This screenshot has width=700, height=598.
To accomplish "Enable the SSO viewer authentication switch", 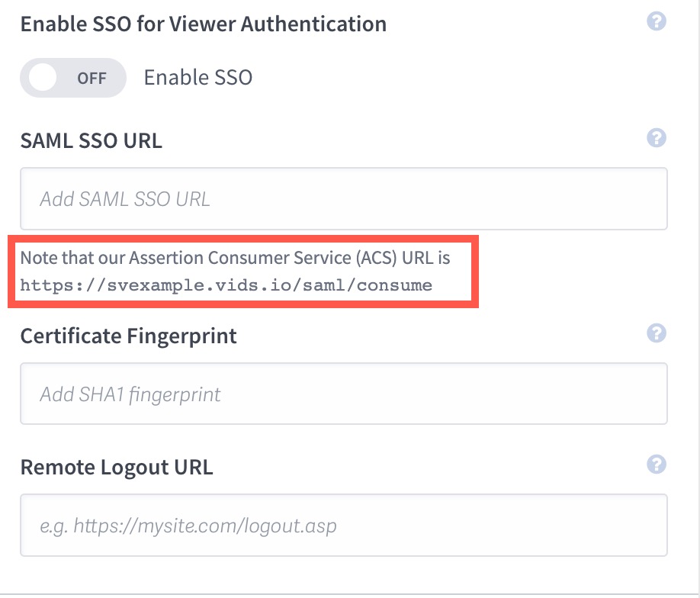I will point(72,77).
